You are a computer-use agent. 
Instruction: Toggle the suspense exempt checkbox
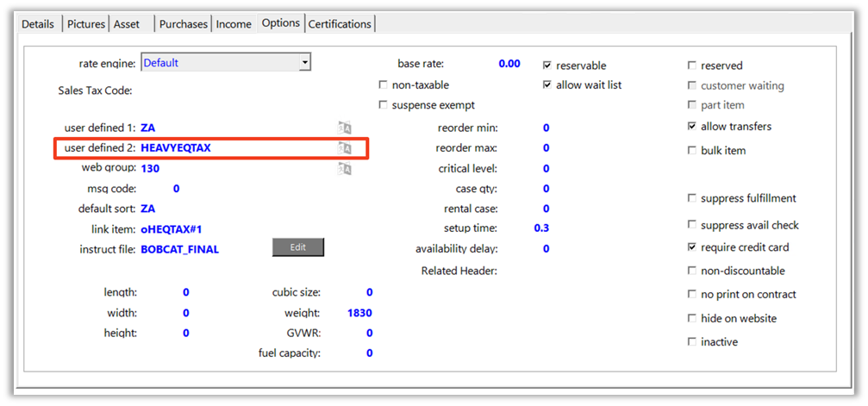pos(384,105)
